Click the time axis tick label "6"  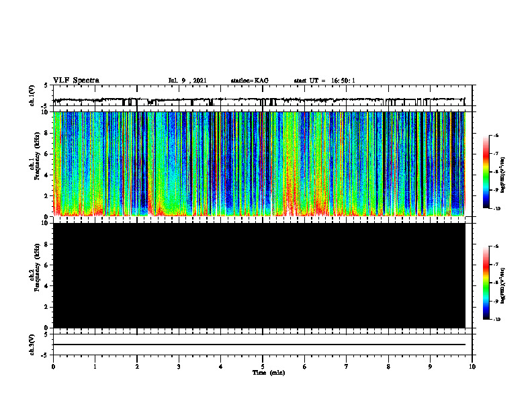click(305, 367)
